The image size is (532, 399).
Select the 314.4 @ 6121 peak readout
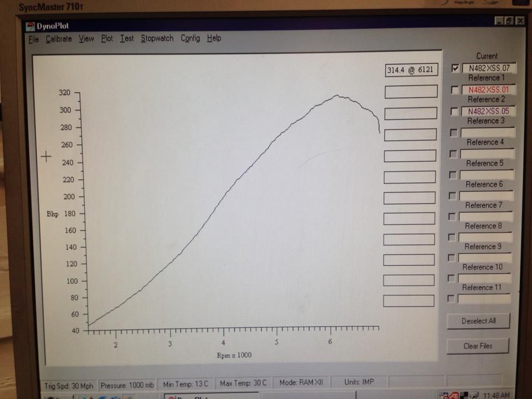click(x=411, y=69)
